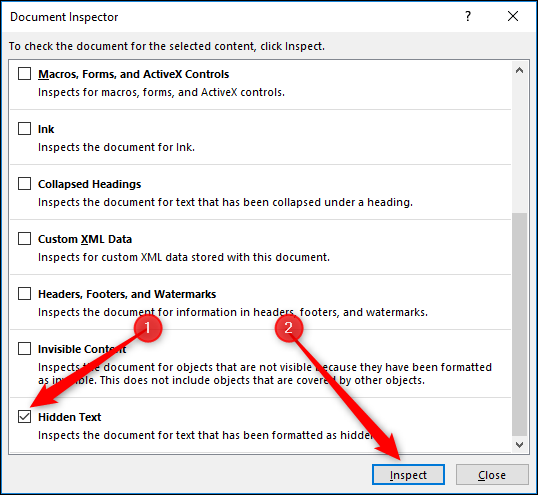Click the Invisible Content label
538x495 pixels.
click(x=82, y=349)
